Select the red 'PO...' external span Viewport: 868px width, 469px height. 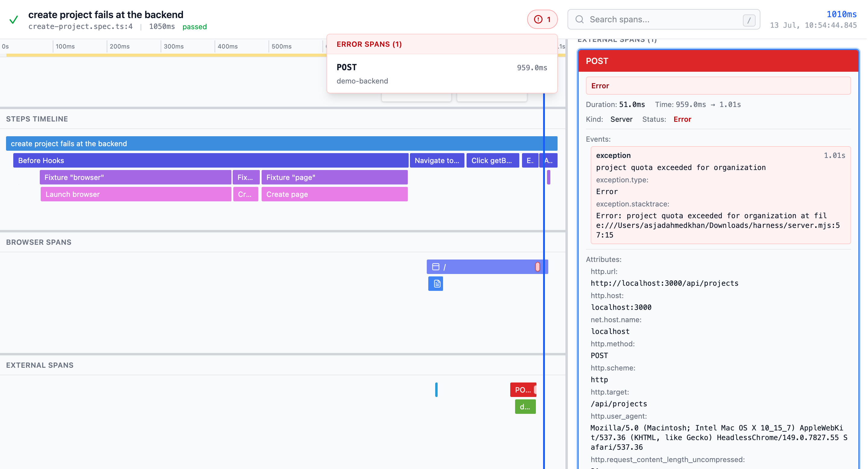point(523,389)
